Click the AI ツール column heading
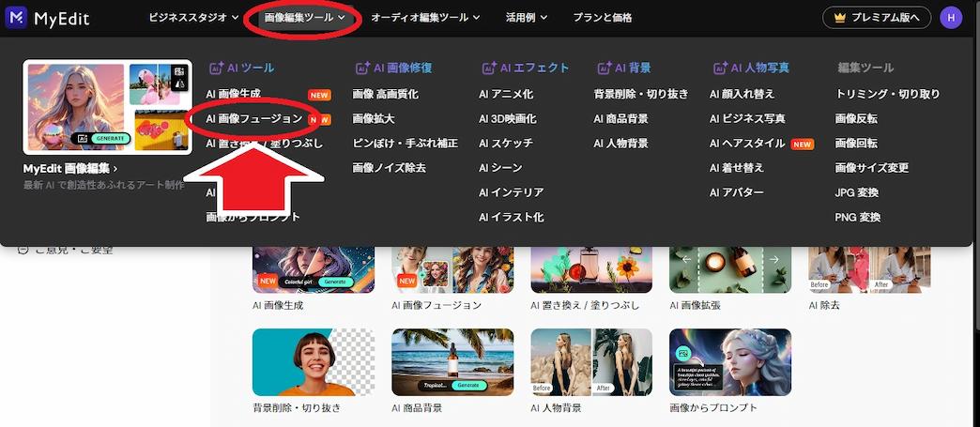The width and height of the screenshot is (980, 427). coord(241,68)
